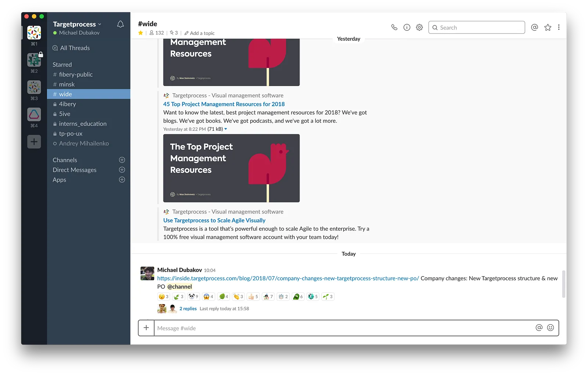Open 45 Top Project Management Resources link
The image size is (588, 375).
tap(224, 104)
